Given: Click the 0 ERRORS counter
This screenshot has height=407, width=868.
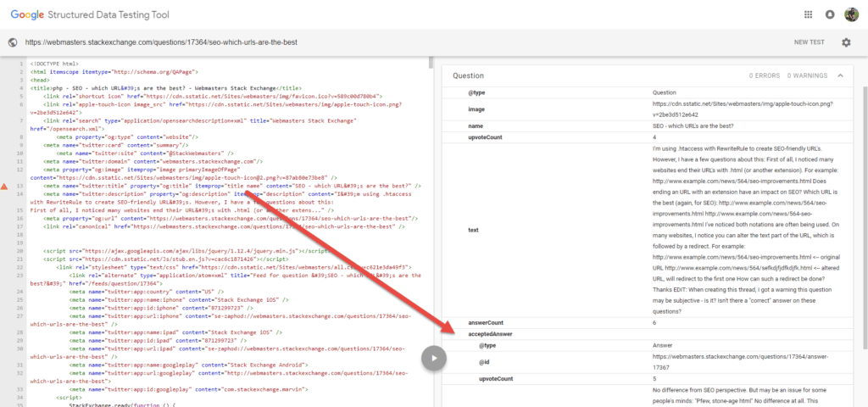Looking at the screenshot, I should 765,75.
